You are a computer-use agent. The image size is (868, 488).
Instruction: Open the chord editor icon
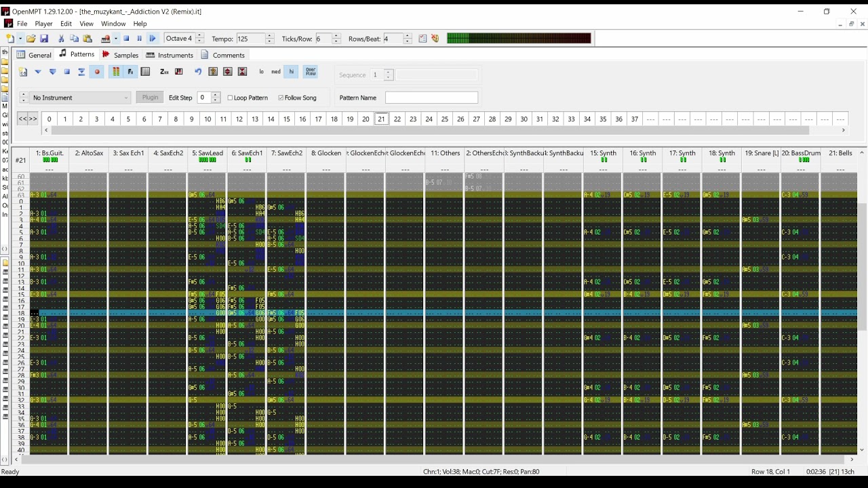[x=179, y=72]
